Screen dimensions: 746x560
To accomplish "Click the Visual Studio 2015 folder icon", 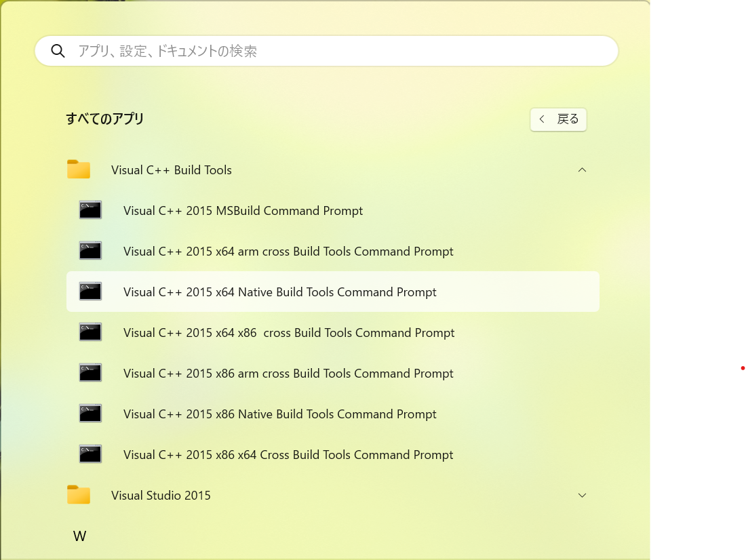I will (x=79, y=495).
